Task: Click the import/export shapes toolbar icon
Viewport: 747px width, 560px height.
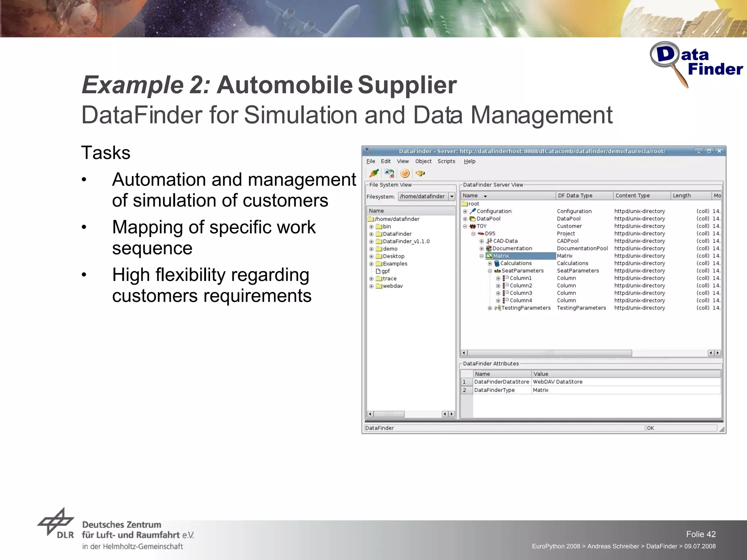Action: coord(389,173)
